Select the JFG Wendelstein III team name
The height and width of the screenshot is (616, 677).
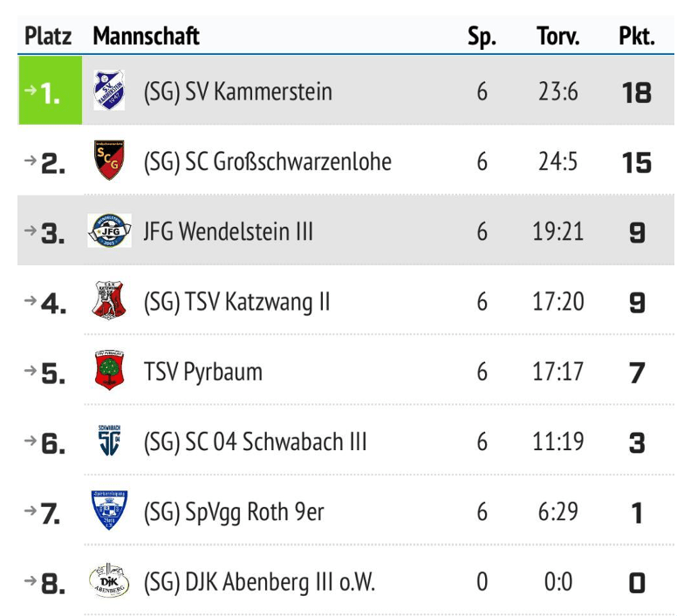pyautogui.click(x=229, y=232)
